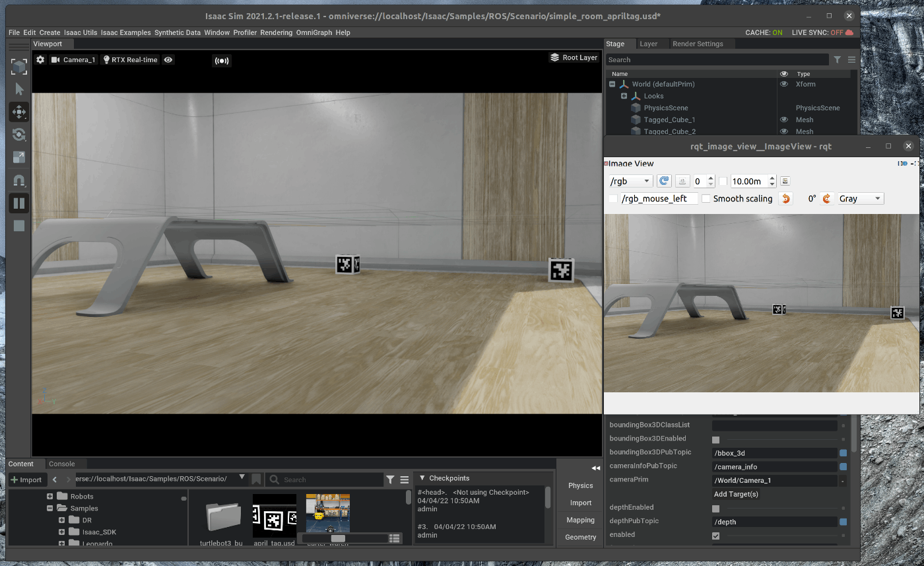The height and width of the screenshot is (566, 924).
Task: Toggle the boundingBox3DEnabled checkbox
Action: [x=716, y=439]
